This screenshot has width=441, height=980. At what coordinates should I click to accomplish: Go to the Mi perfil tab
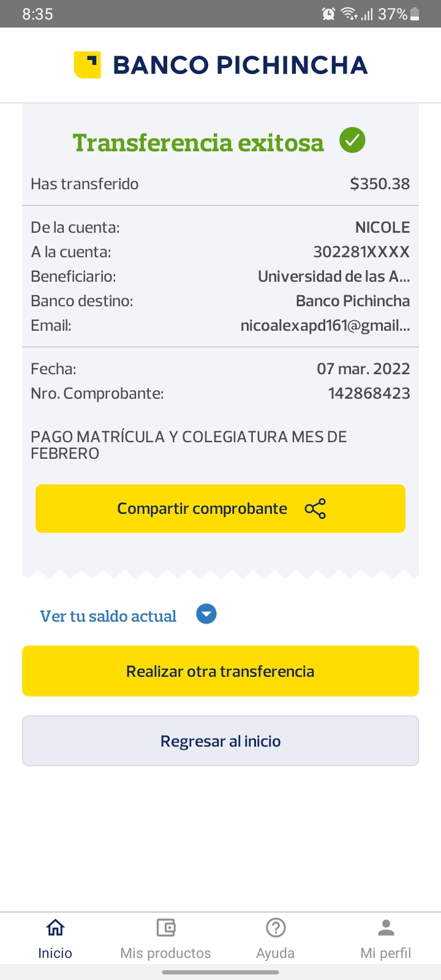(386, 953)
